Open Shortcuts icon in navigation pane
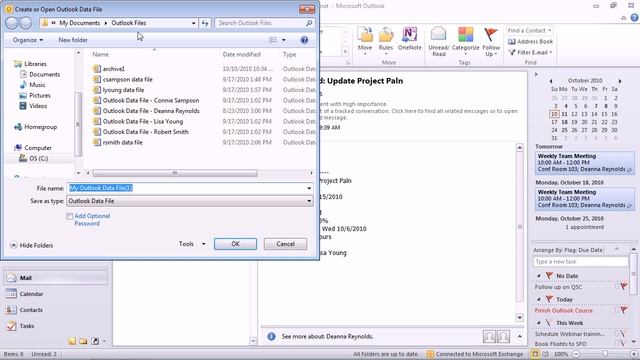Viewport: 640px width, 360px height. (95, 341)
